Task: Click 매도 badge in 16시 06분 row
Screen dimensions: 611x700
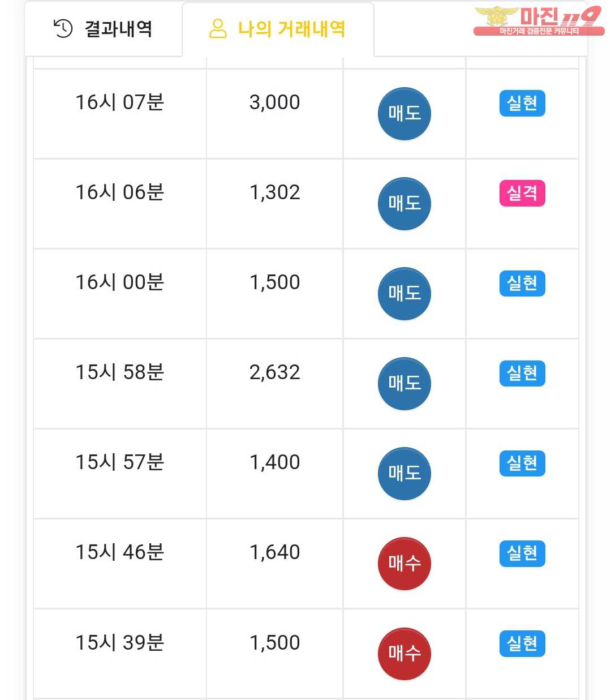Action: pyautogui.click(x=404, y=204)
